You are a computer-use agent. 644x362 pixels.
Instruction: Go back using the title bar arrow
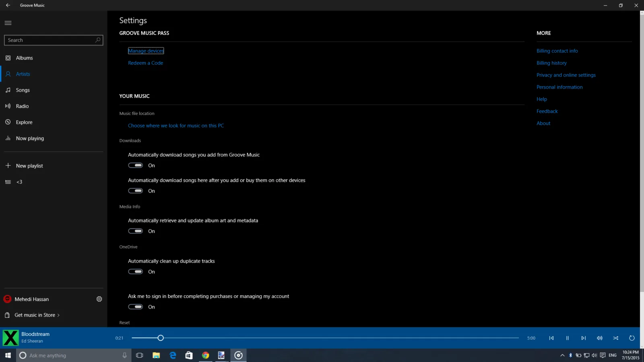coord(8,5)
